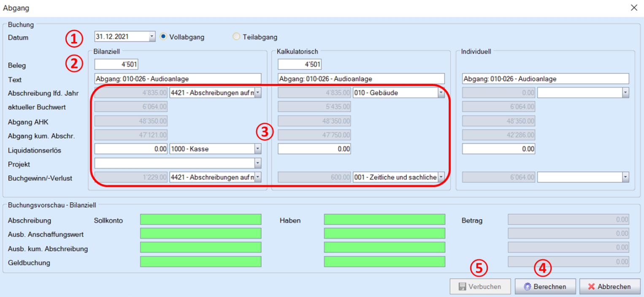Screen dimensions: 644x297
Task: Click the Abbrechen button
Action: coord(610,286)
